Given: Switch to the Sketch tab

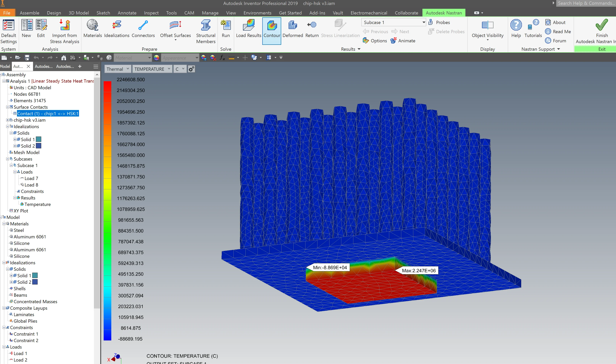Looking at the screenshot, I should click(103, 13).
